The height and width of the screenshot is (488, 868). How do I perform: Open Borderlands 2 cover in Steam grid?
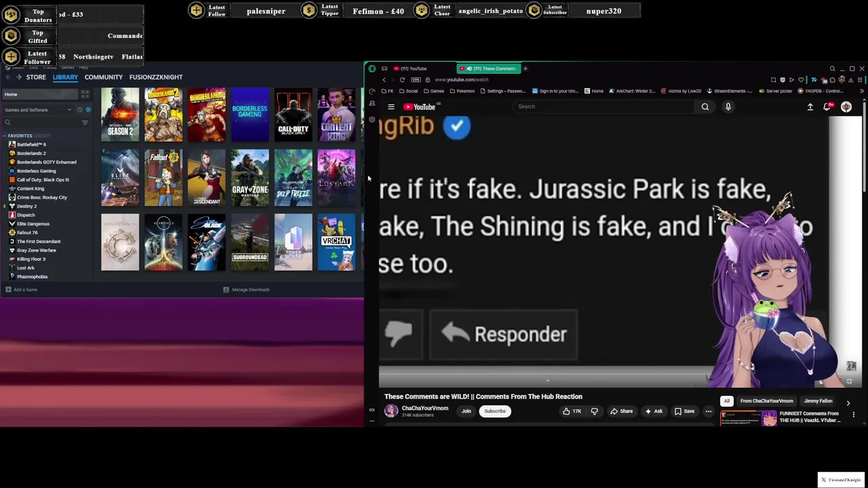pyautogui.click(x=163, y=115)
